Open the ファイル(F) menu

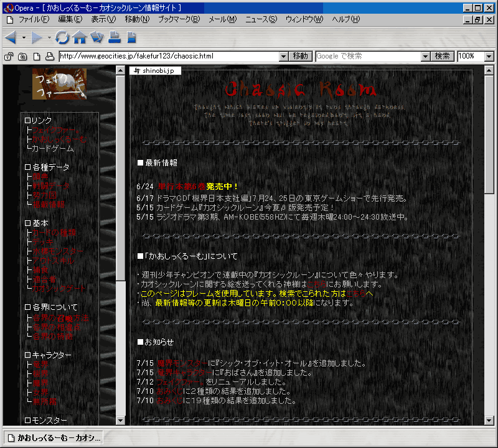tap(34, 20)
